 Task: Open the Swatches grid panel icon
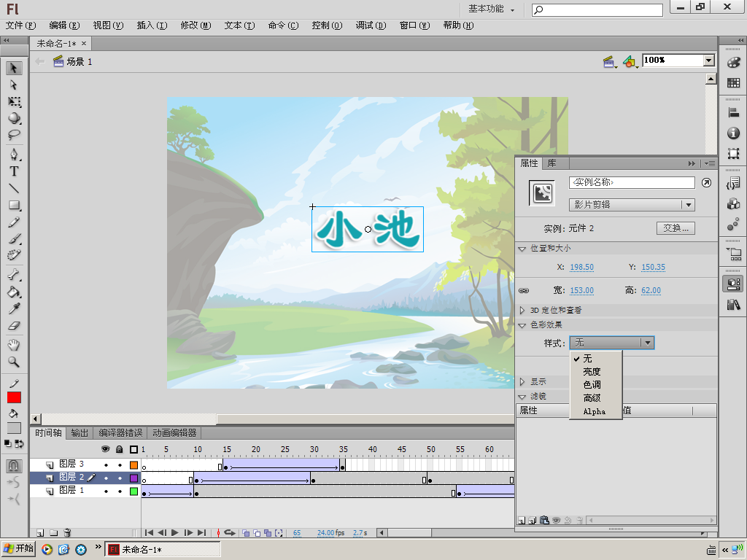[733, 83]
